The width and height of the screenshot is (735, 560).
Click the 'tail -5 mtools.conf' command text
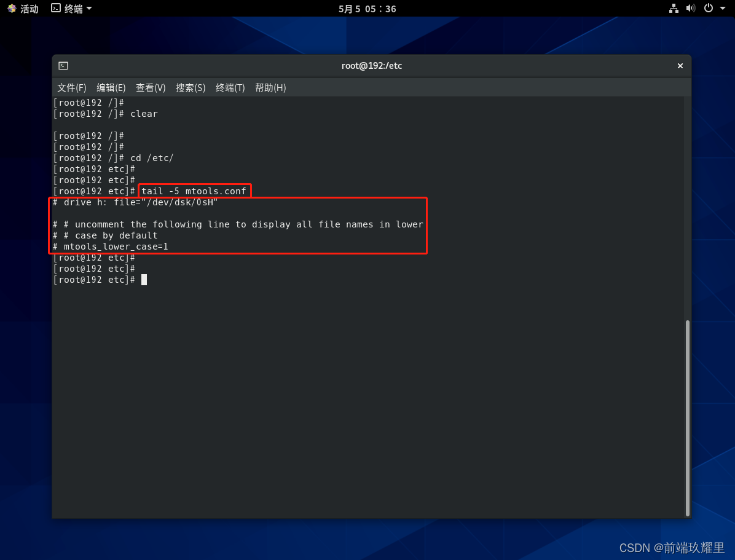point(194,191)
